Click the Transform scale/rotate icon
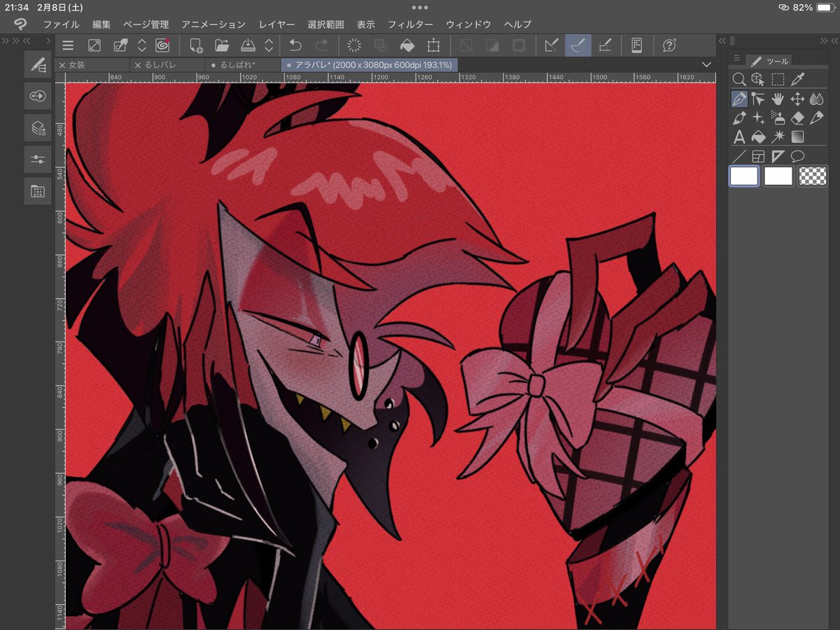840x630 pixels. [x=433, y=45]
